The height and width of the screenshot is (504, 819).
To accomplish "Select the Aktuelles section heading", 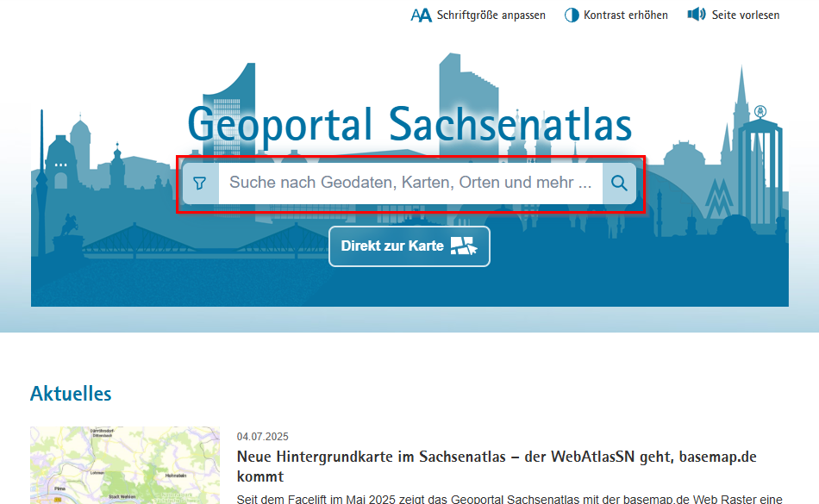I will click(x=71, y=393).
